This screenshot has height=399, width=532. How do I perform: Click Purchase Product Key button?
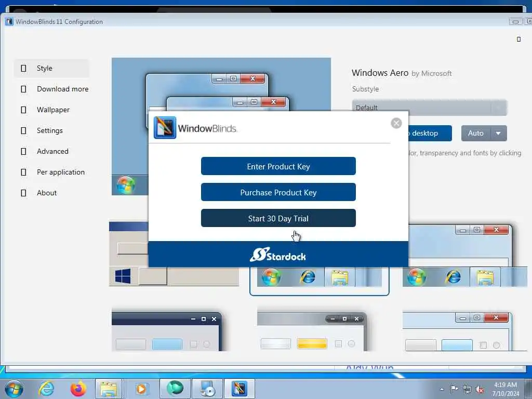pos(278,192)
